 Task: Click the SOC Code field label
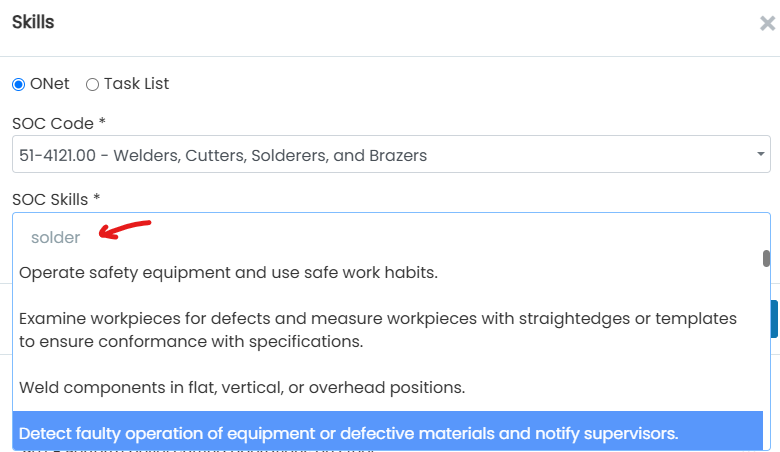[x=59, y=123]
